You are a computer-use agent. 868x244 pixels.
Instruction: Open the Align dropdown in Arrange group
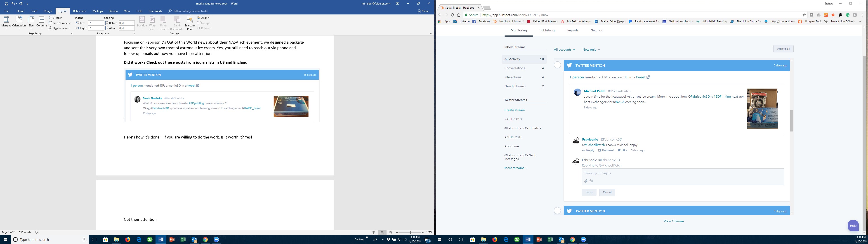(203, 18)
